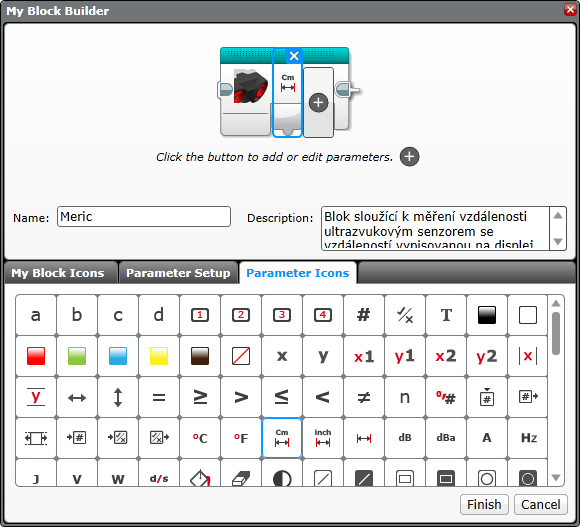
Task: Close the My Block Builder dialog
Action: tap(570, 10)
